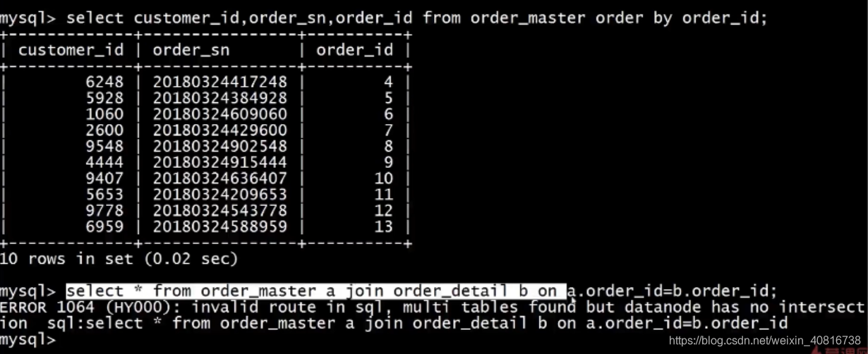Click the '10 rows in set' result line

[119, 259]
